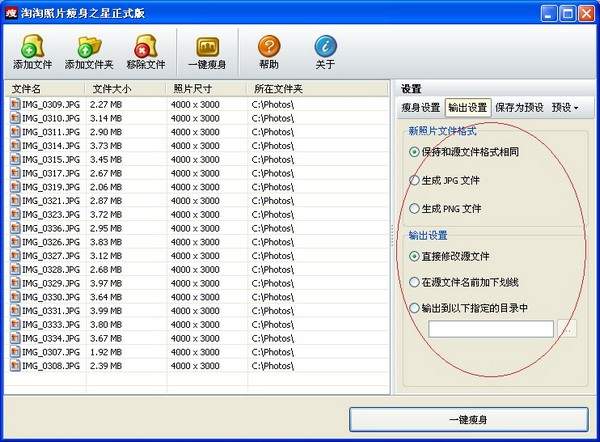Viewport: 600px width, 442px height.
Task: Click the output directory path input field
Action: coord(491,329)
